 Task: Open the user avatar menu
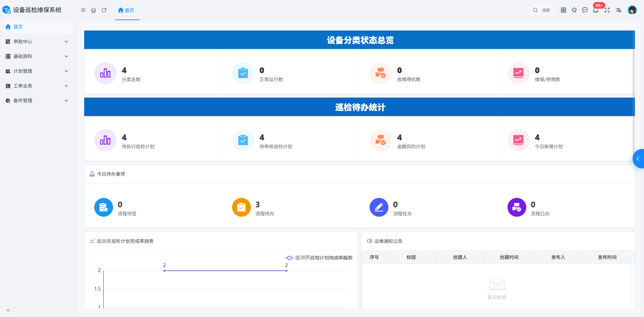[x=632, y=10]
